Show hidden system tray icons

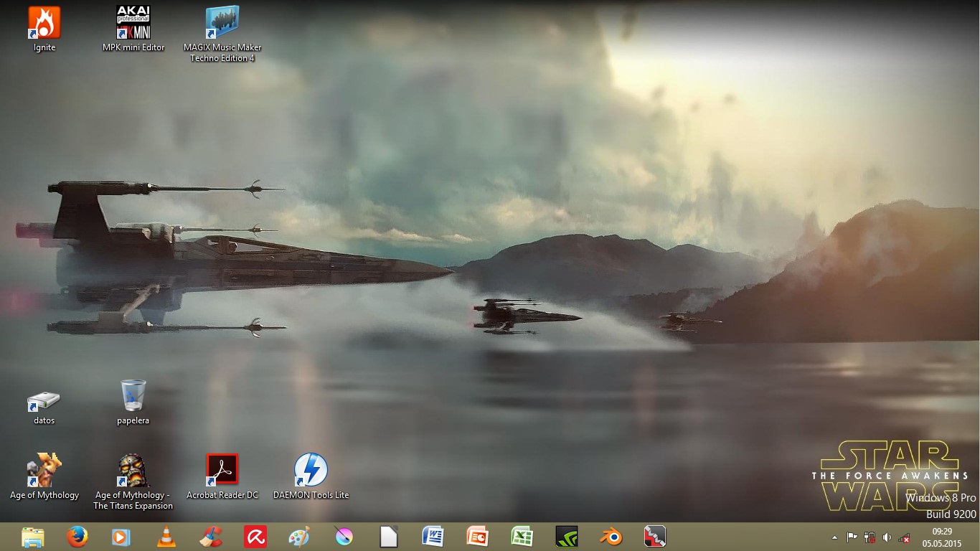pyautogui.click(x=834, y=537)
